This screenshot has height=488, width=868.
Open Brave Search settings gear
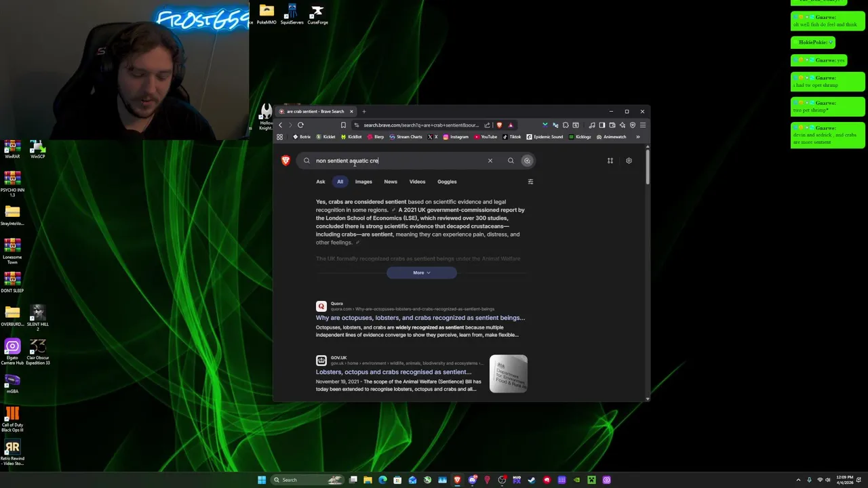tap(629, 161)
